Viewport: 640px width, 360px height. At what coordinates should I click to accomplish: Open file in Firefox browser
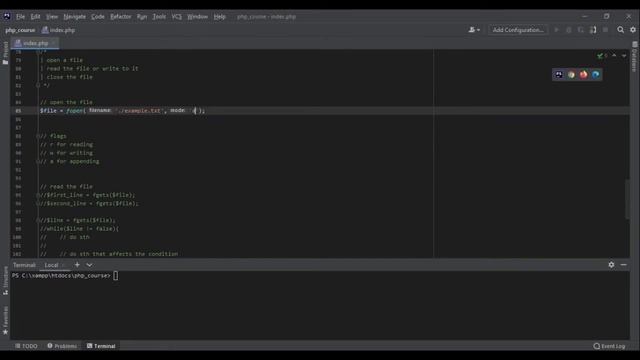[x=584, y=75]
